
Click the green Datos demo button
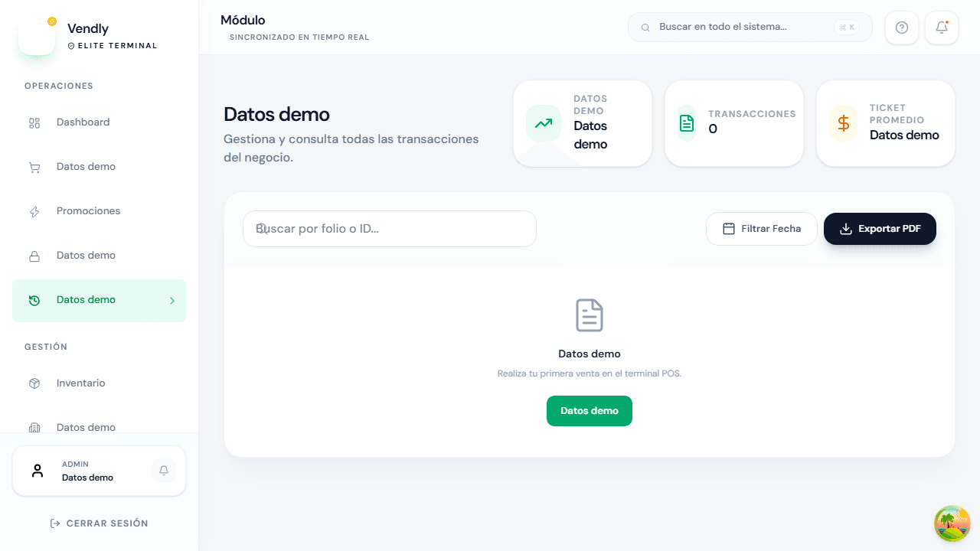(590, 411)
